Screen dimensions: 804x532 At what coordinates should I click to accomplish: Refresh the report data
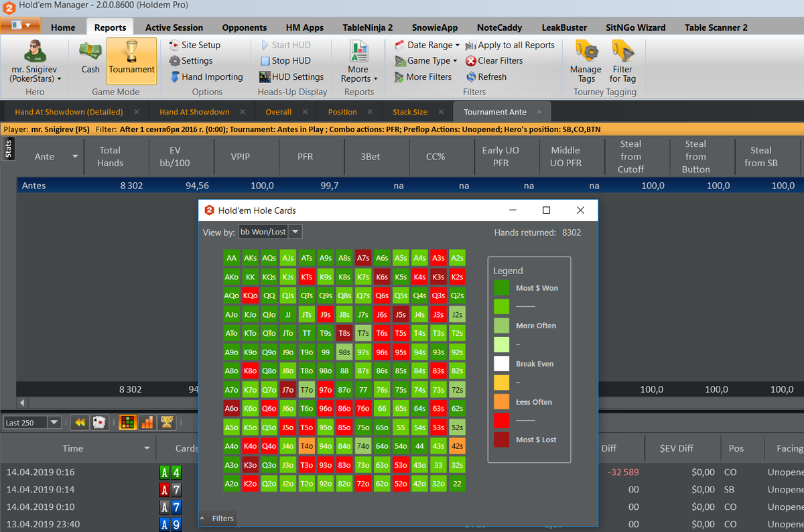click(x=486, y=76)
